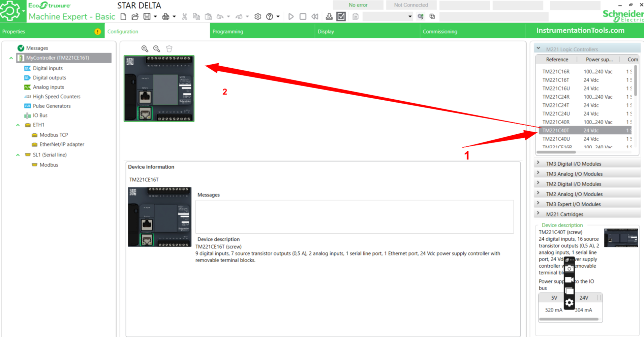
Task: Undo the last action
Action: click(x=220, y=16)
